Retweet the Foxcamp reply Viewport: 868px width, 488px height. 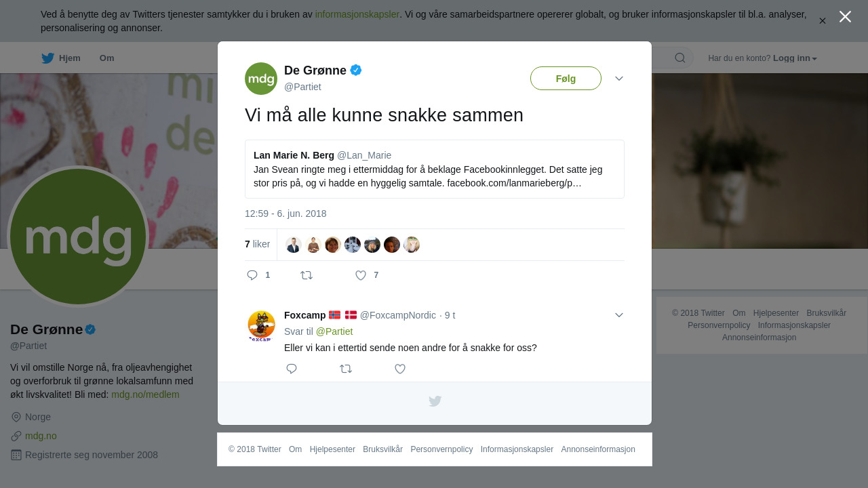tap(346, 369)
